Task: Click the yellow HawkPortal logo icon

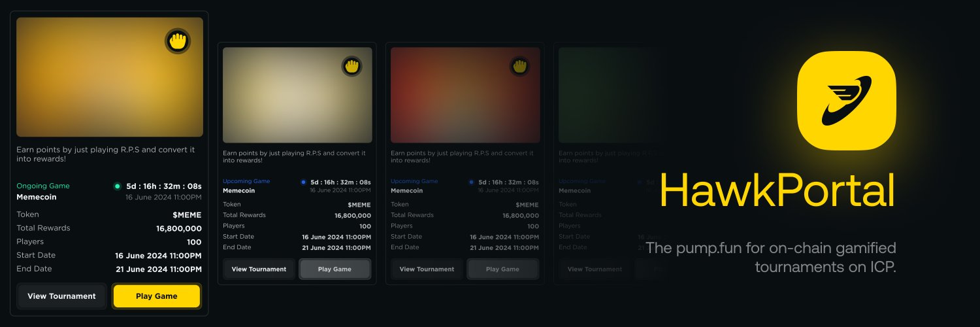Action: (847, 101)
